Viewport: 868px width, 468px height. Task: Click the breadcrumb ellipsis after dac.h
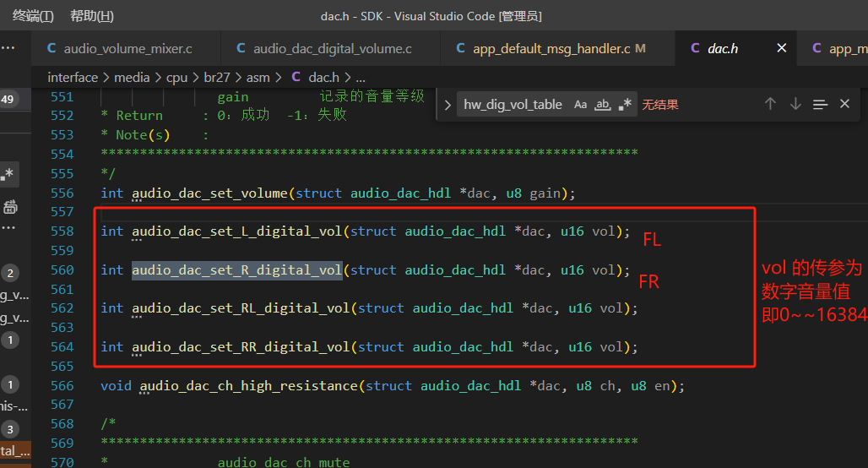pos(361,78)
